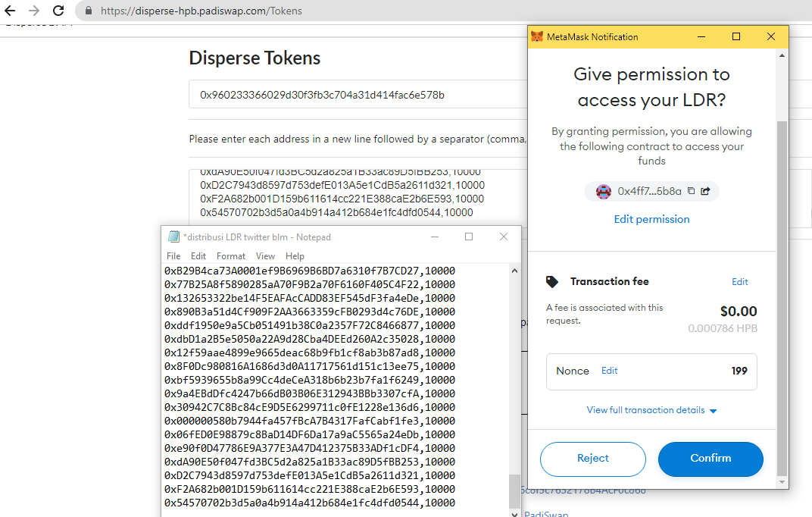Click Notepad line starting 0x8F0Dc980816A1686
Image resolution: width=812 pixels, height=517 pixels.
310,366
